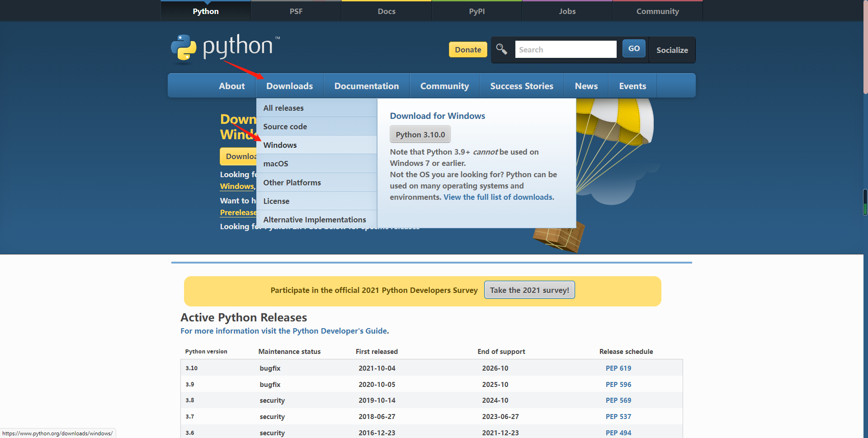Screen dimensions: 868x438
Task: Open the News navigation menu
Action: [586, 86]
